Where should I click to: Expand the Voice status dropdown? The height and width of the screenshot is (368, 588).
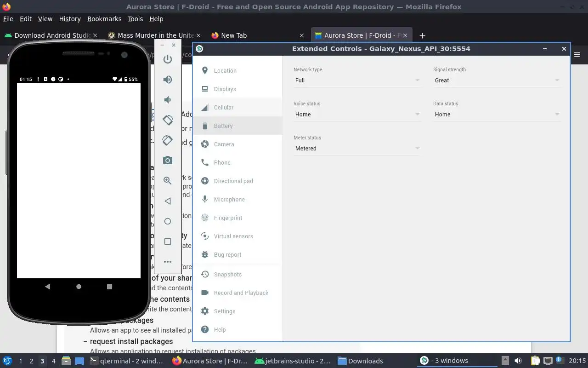click(357, 115)
